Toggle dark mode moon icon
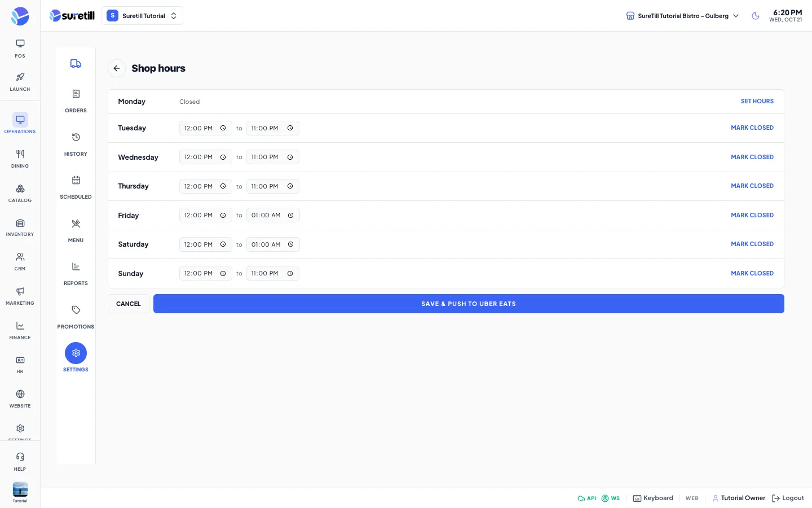Viewport: 812px width, 508px height. 756,16
